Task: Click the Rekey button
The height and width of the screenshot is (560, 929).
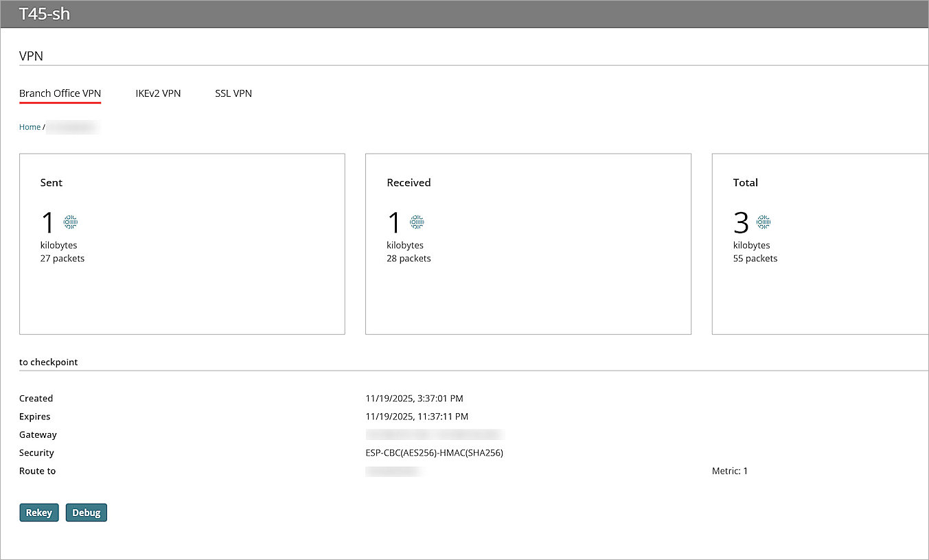Action: pyautogui.click(x=38, y=512)
